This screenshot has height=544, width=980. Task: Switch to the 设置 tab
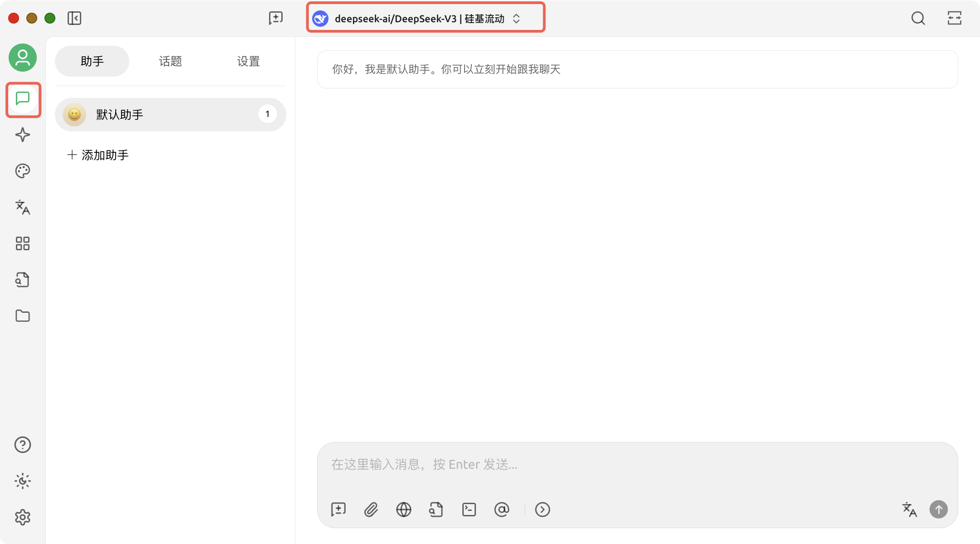pyautogui.click(x=248, y=61)
